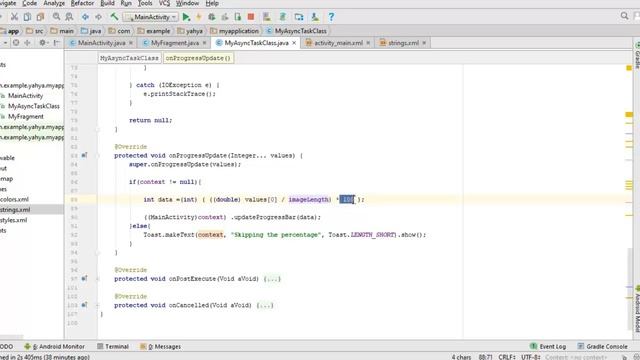Select MyFragment in project tree
The width and height of the screenshot is (640, 360).
tap(25, 116)
